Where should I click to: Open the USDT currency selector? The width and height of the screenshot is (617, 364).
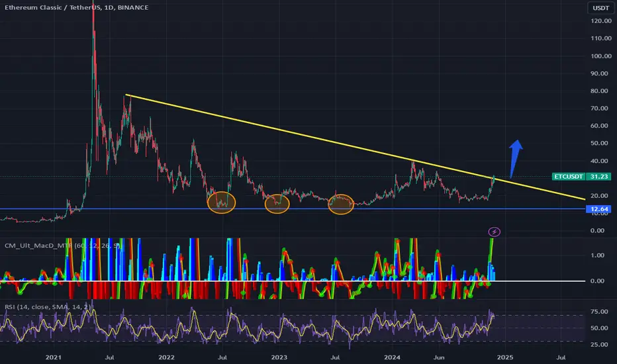coord(601,8)
